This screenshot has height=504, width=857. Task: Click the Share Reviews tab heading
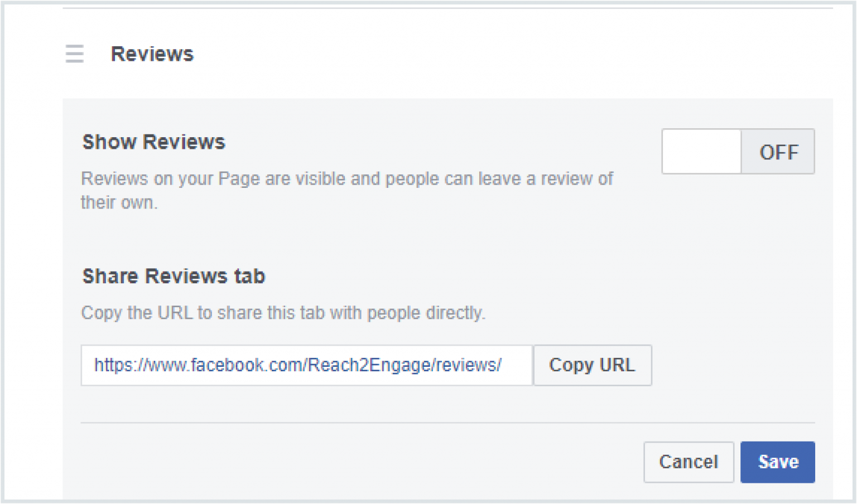point(173,275)
